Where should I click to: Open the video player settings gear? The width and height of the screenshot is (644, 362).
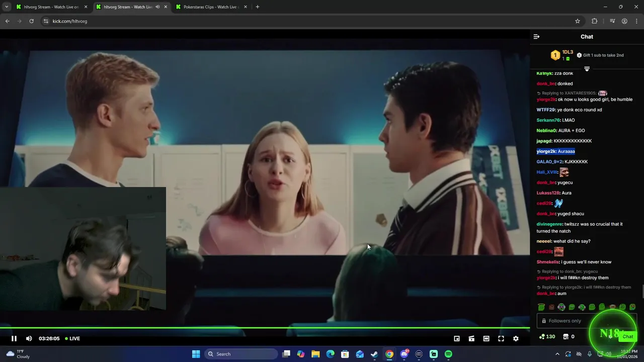[x=516, y=338]
